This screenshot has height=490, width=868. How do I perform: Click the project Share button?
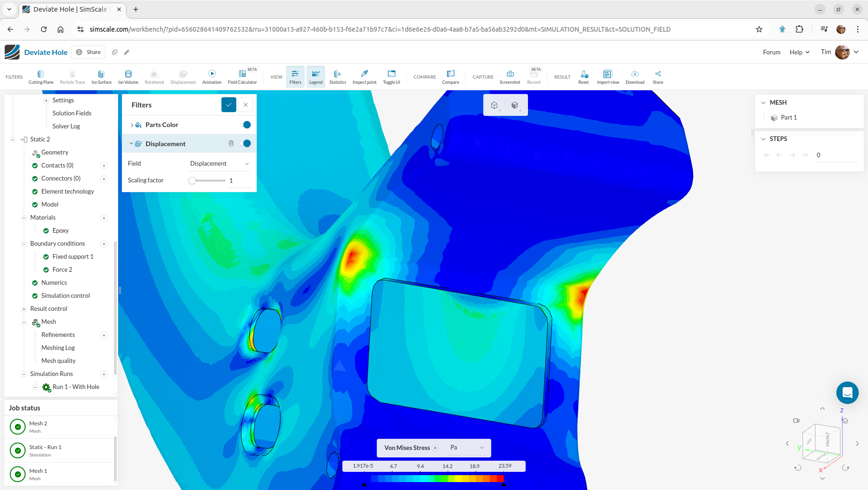coord(88,52)
